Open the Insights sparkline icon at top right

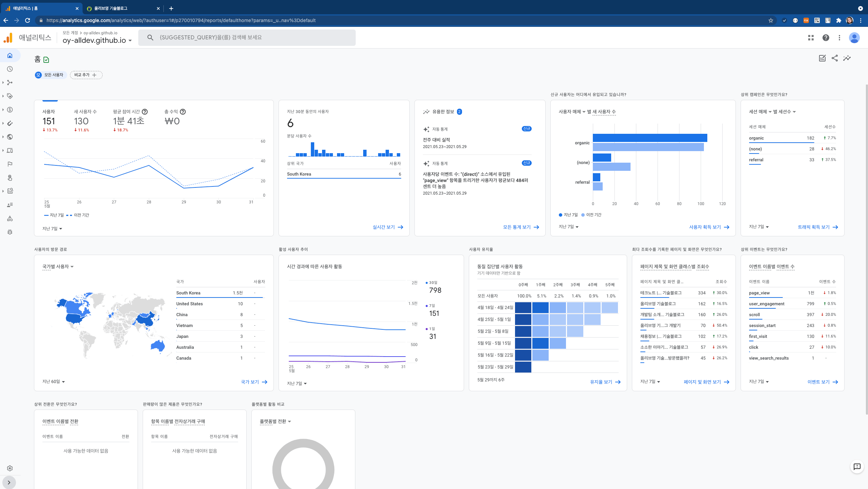pos(847,58)
